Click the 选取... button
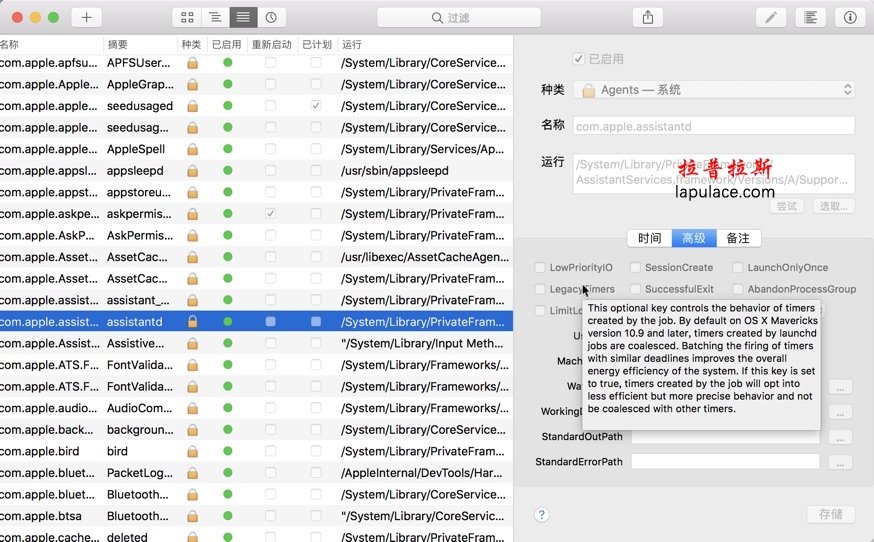 831,206
